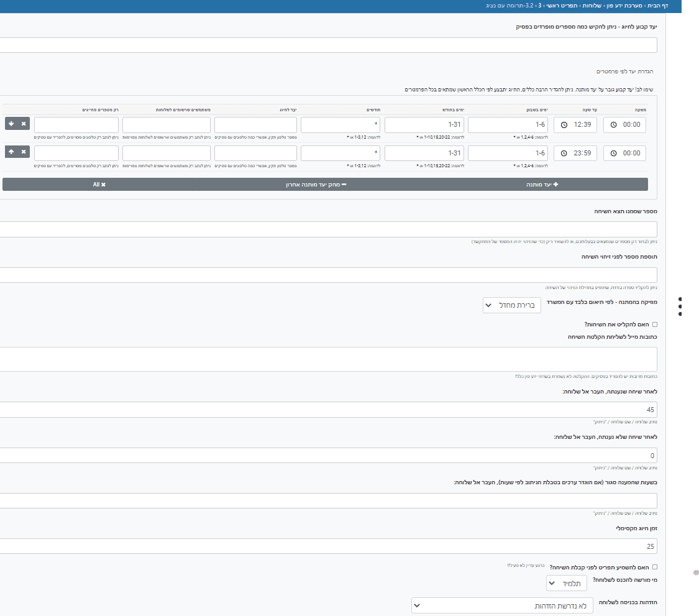Click second row days-of-month field '1-31'
Screen dimensions: 699x616
(424, 154)
